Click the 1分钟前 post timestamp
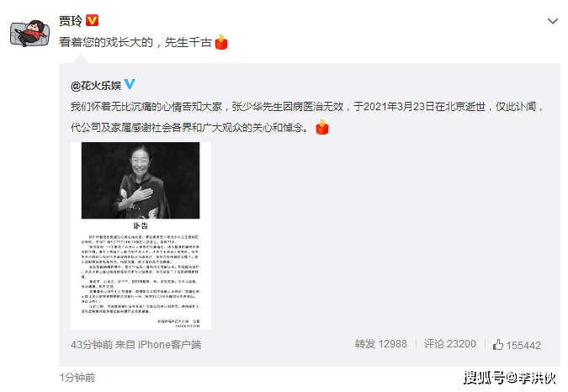Image resolution: width=568 pixels, height=392 pixels. (x=77, y=378)
